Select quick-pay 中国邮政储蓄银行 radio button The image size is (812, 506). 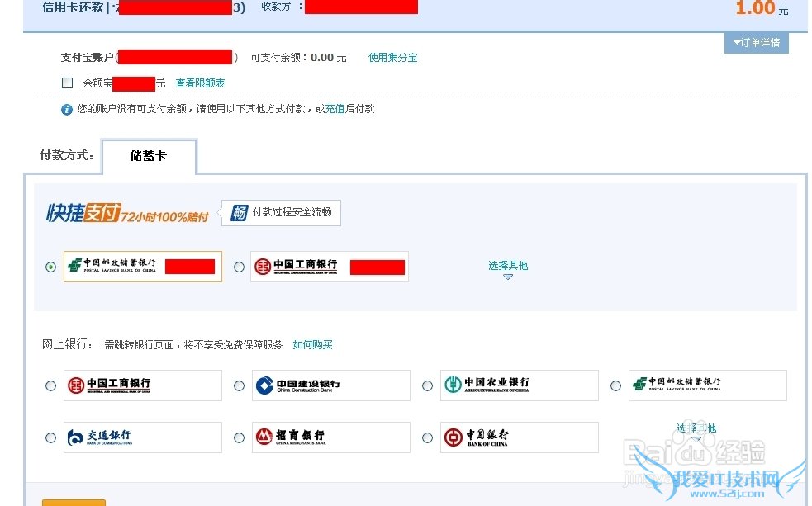[x=50, y=267]
